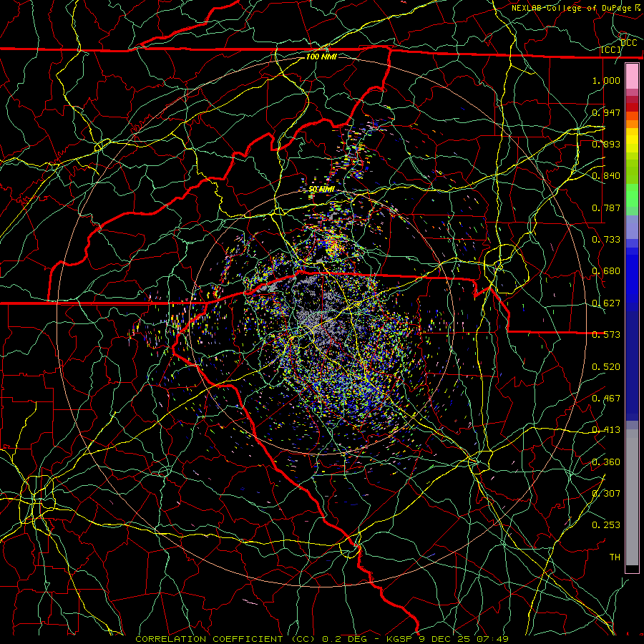This screenshot has height=644, width=644.
Task: Click the 0.520 legend value
Action: pyautogui.click(x=606, y=367)
